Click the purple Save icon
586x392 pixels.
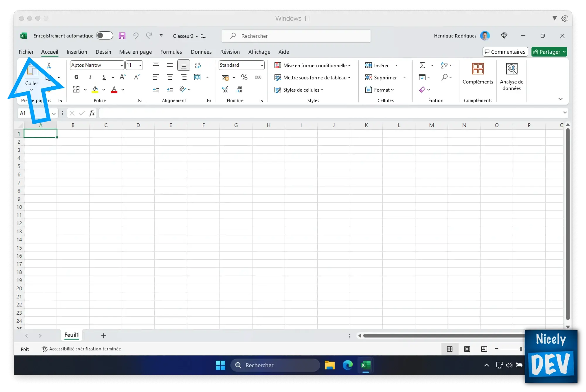pos(122,36)
